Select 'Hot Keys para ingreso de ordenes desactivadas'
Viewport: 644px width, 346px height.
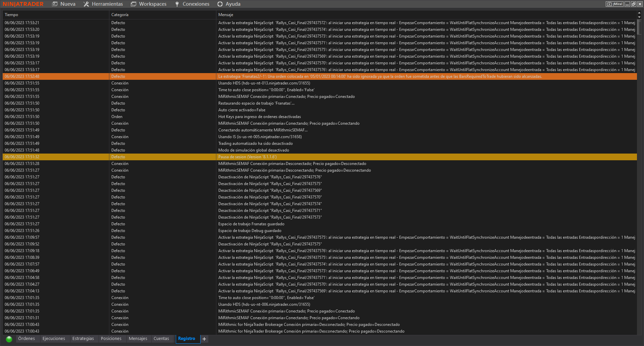click(x=260, y=117)
